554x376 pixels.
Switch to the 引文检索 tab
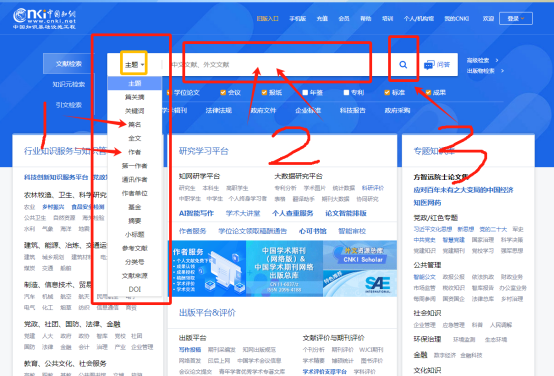[x=69, y=105]
